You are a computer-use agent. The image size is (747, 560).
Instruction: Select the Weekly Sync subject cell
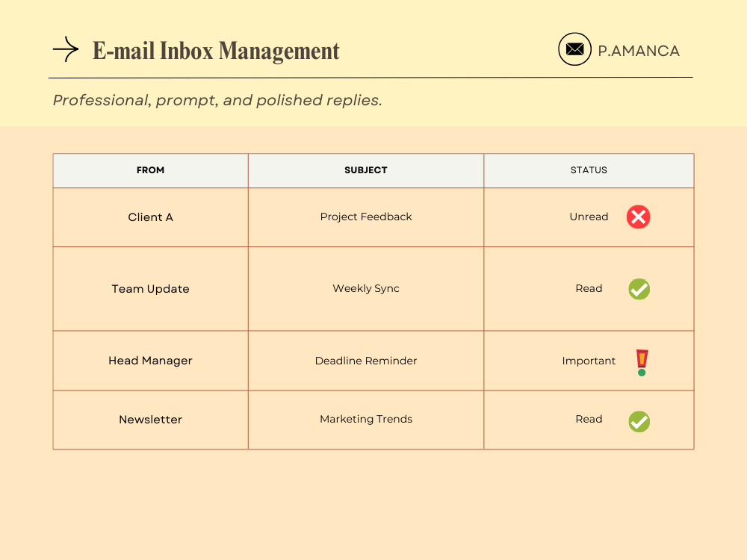366,288
